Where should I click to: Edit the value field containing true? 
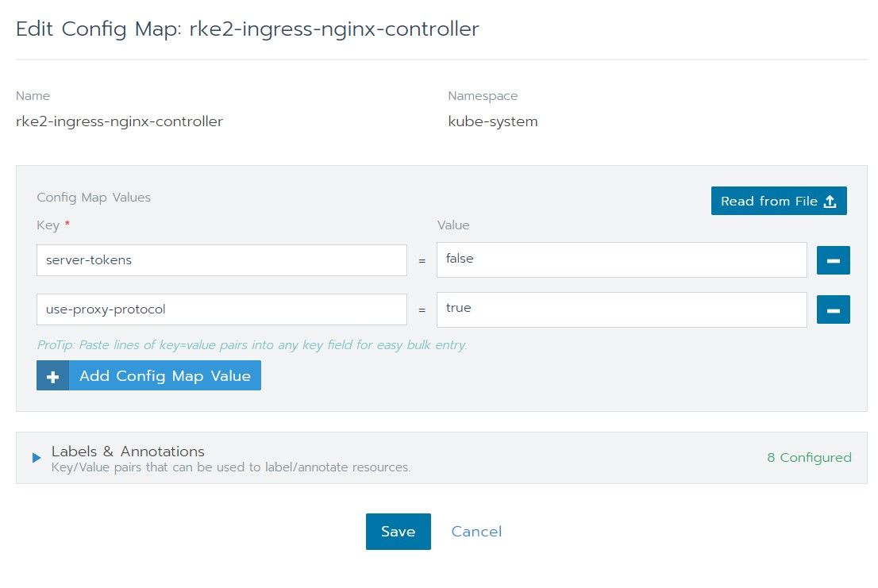622,309
